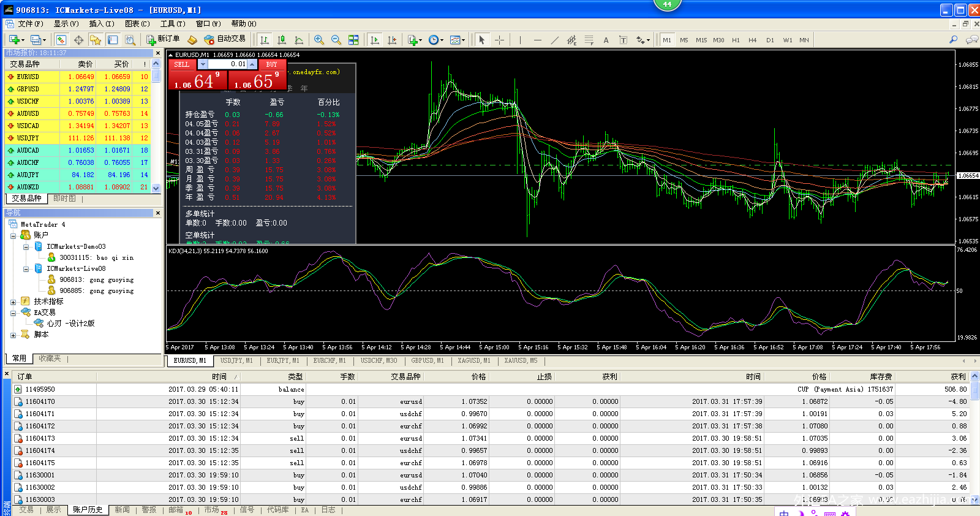
Task: Select the M1 timeframe
Action: click(667, 40)
